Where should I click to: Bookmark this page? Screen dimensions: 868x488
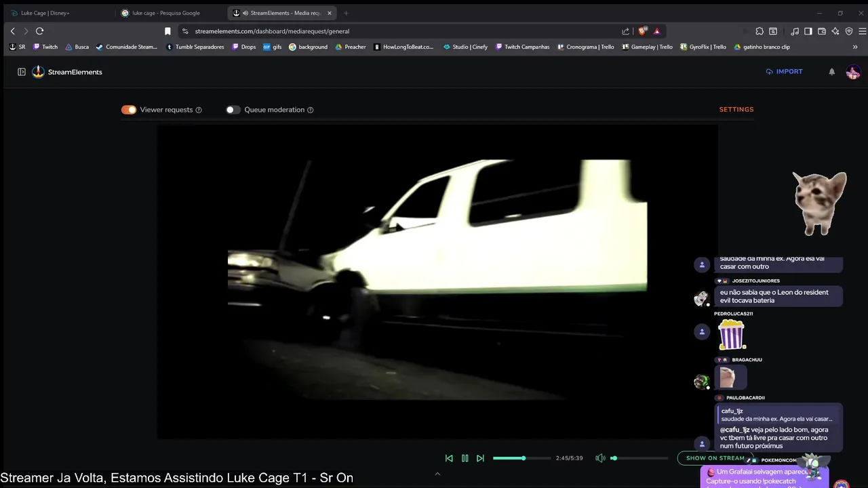pos(167,31)
